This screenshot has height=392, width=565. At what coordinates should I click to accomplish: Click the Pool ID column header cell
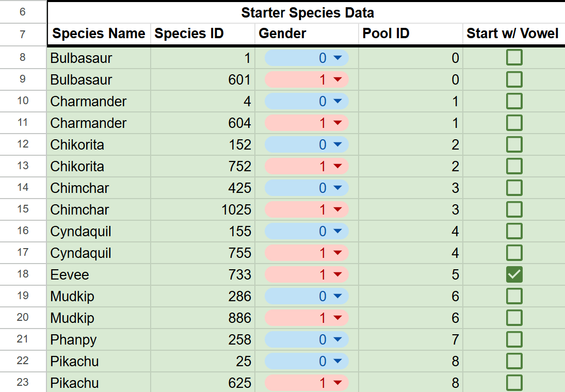pos(410,34)
